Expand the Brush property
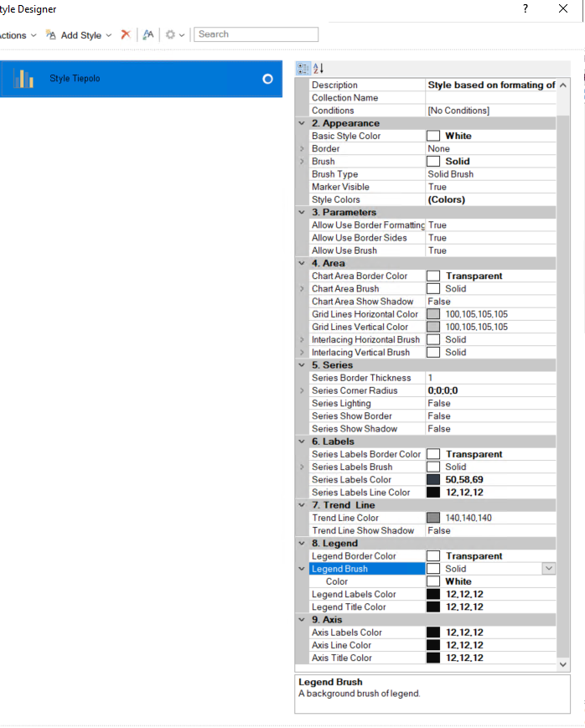 click(302, 162)
